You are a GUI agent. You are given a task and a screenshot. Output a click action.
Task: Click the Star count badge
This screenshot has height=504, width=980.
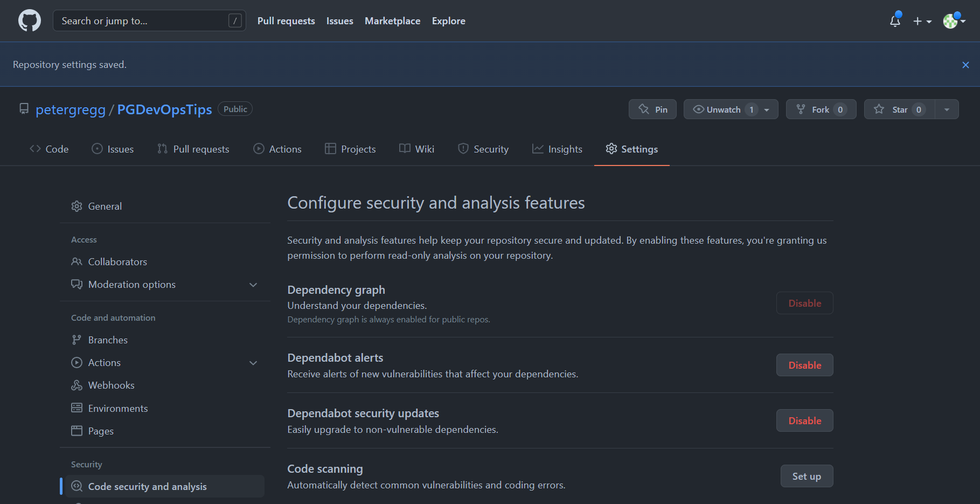[x=919, y=109]
